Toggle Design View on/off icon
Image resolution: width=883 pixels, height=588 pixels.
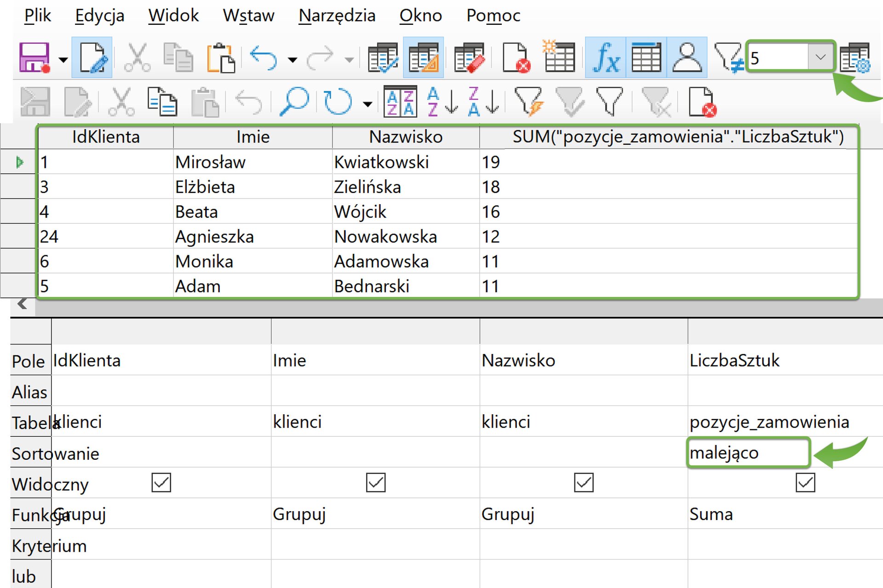pos(424,58)
